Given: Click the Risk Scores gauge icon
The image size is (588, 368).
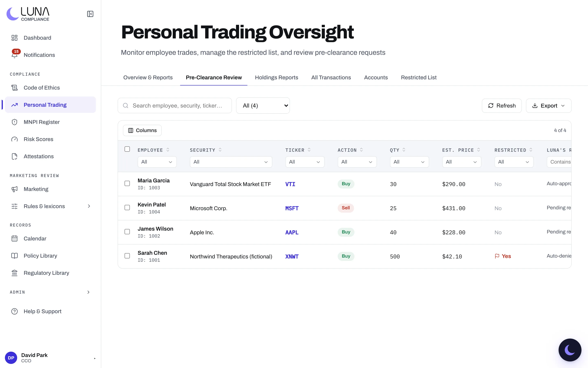Looking at the screenshot, I should 14,139.
